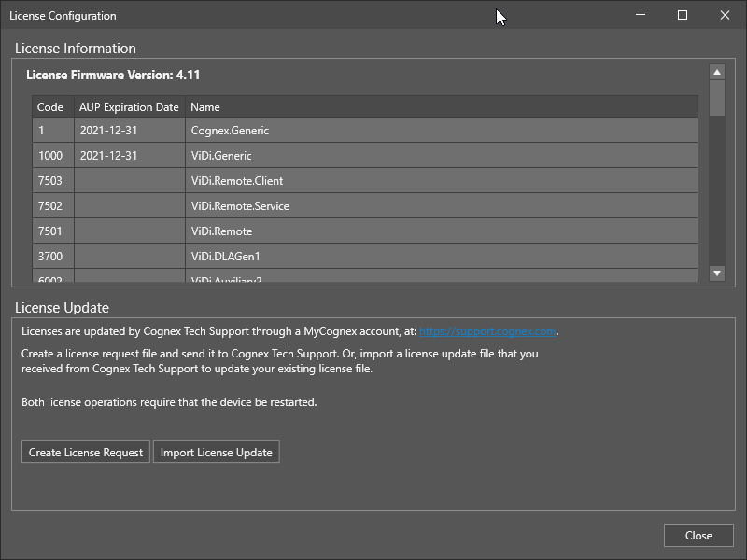The width and height of the screenshot is (747, 560).
Task: Click the license list scrollbar thumb
Action: tap(716, 98)
